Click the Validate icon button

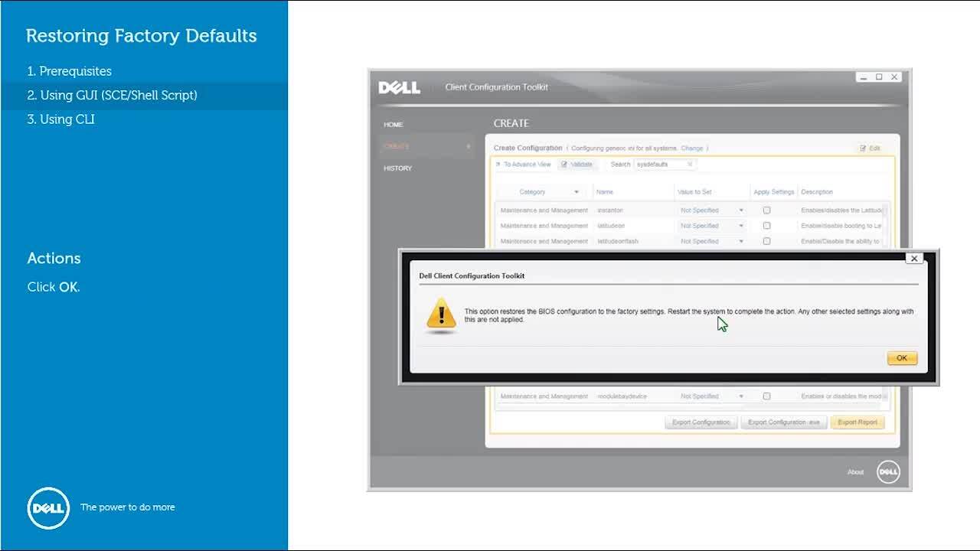coord(565,165)
